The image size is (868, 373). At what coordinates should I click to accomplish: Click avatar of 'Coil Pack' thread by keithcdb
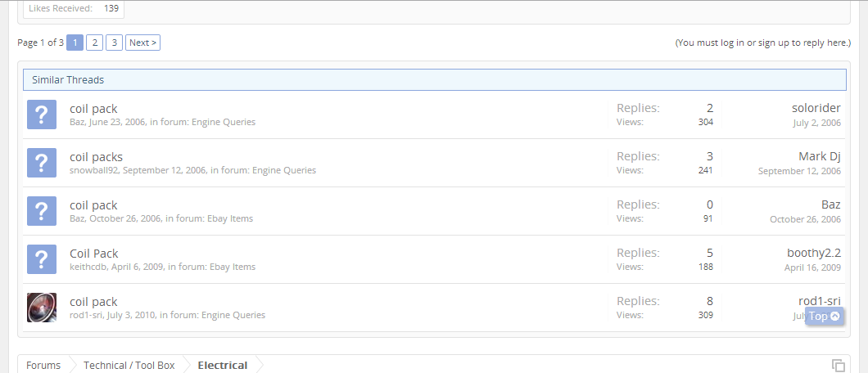pyautogui.click(x=42, y=259)
